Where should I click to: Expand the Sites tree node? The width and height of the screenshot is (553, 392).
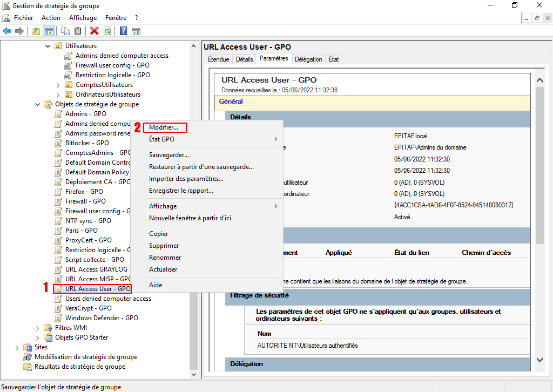coord(17,347)
